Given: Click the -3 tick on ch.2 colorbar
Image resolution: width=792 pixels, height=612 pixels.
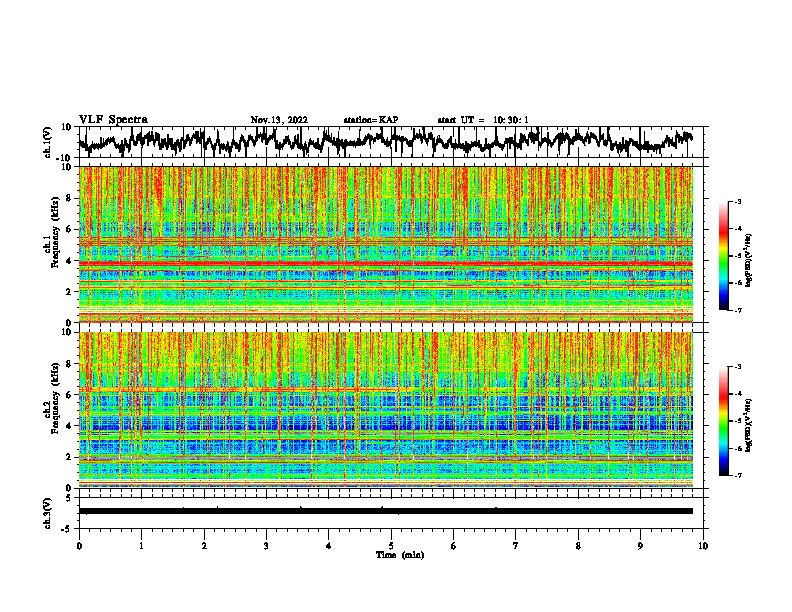Looking at the screenshot, I should 738,367.
